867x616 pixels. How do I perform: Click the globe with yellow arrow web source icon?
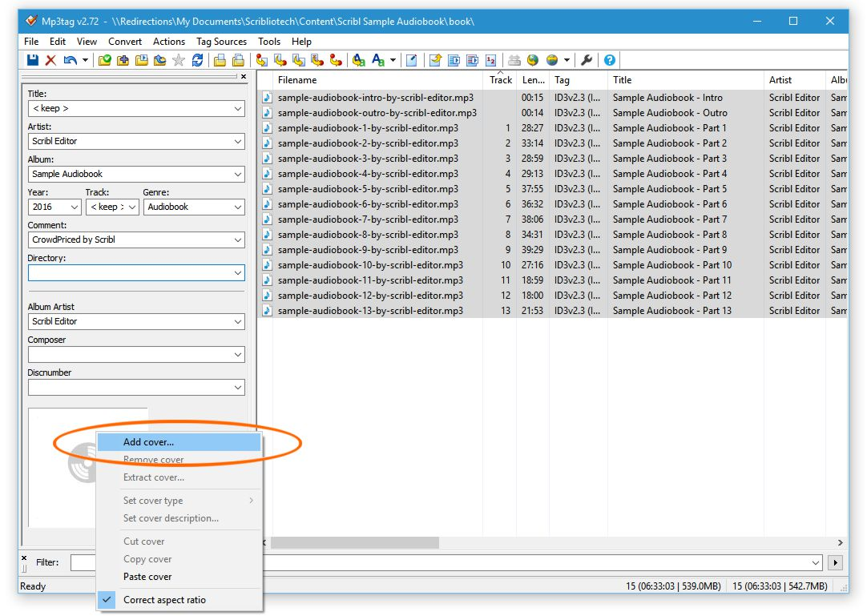click(533, 60)
